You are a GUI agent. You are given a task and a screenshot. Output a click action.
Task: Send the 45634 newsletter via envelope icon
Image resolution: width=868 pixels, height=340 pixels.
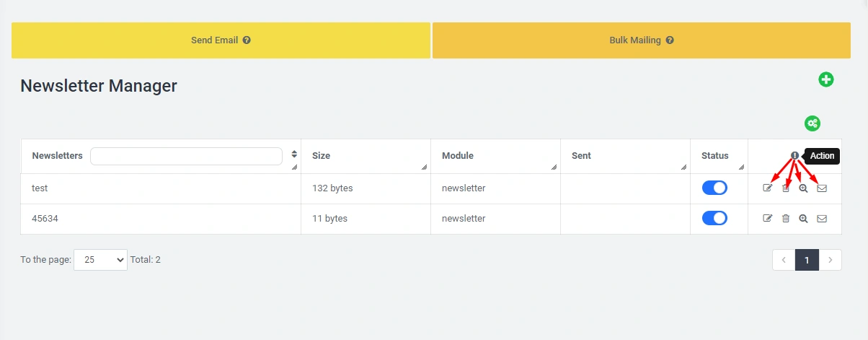[821, 218]
